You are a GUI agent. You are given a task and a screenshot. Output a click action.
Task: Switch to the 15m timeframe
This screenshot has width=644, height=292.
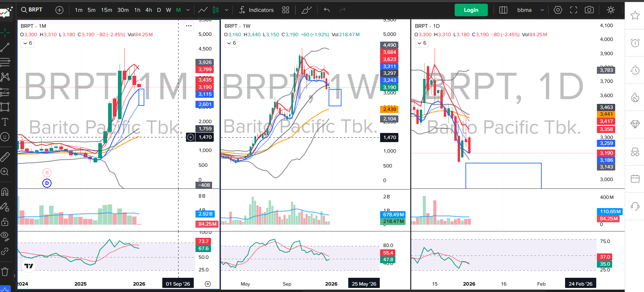106,10
